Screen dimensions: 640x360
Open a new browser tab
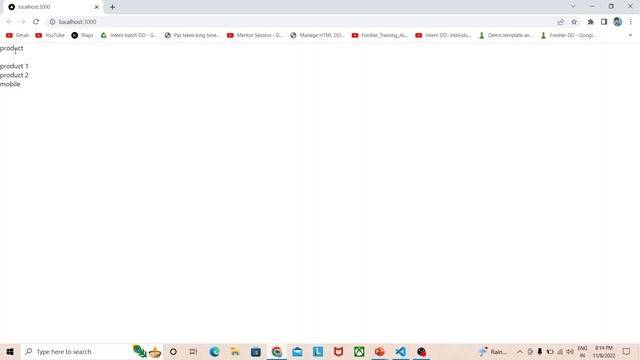(x=112, y=7)
